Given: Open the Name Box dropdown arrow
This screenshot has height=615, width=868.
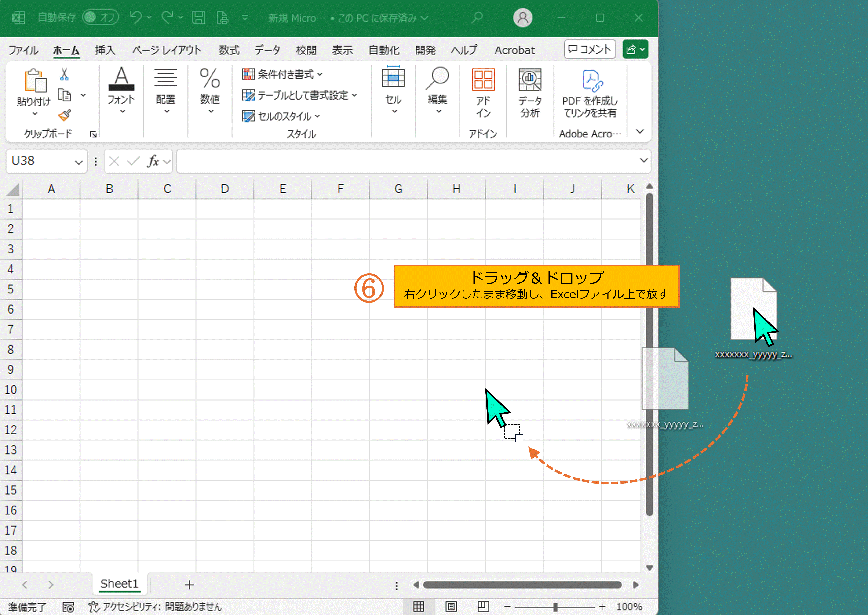Looking at the screenshot, I should pos(78,163).
